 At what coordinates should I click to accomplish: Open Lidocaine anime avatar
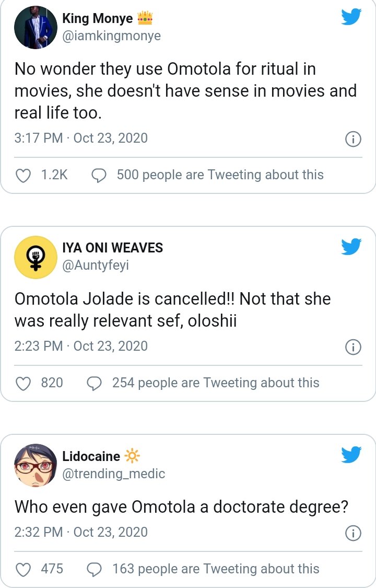click(35, 465)
